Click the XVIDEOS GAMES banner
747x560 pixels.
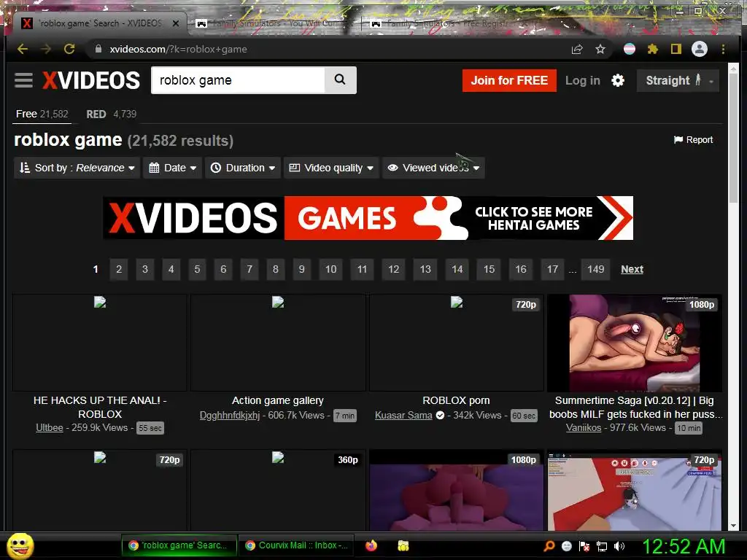pos(368,218)
